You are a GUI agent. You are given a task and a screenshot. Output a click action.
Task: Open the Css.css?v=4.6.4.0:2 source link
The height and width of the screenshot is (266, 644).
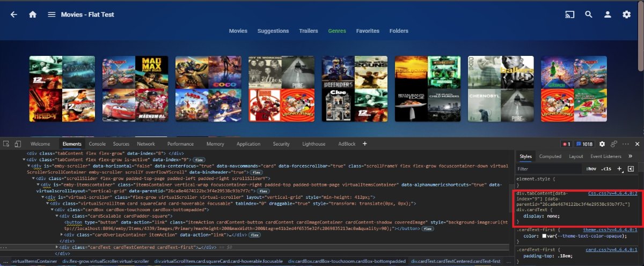pos(612,192)
